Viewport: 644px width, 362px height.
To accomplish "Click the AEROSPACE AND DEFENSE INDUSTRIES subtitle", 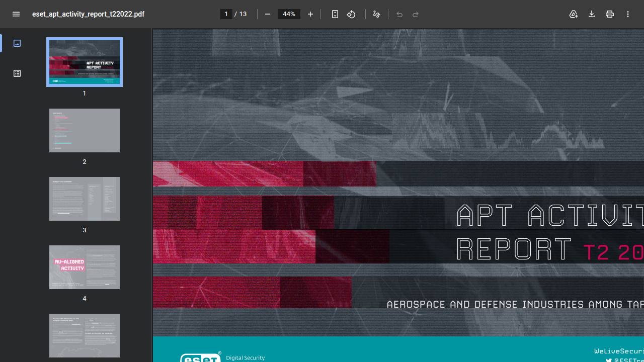I will click(515, 304).
